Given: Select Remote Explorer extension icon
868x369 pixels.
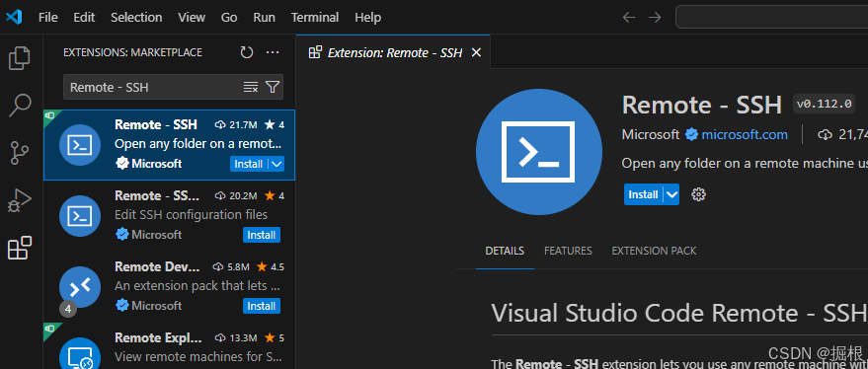Looking at the screenshot, I should [80, 354].
